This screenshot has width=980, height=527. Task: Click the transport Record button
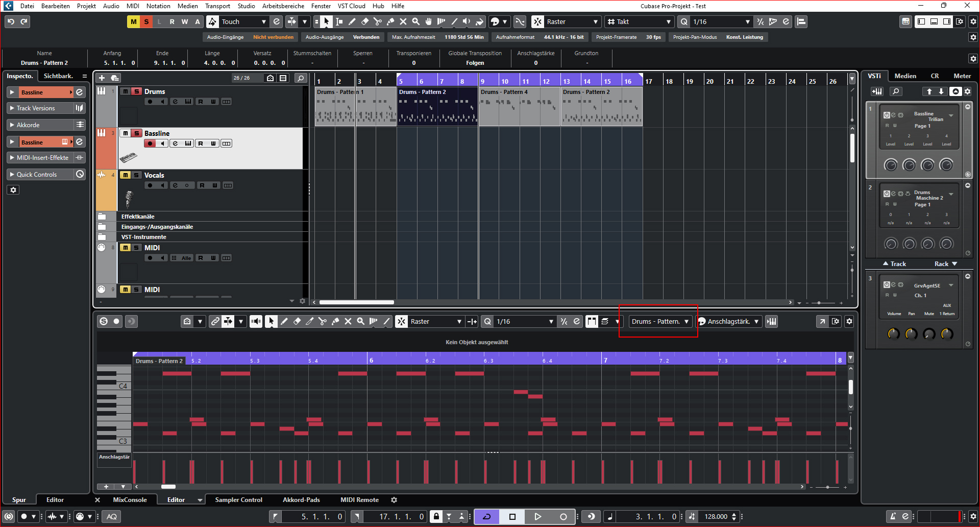point(563,516)
